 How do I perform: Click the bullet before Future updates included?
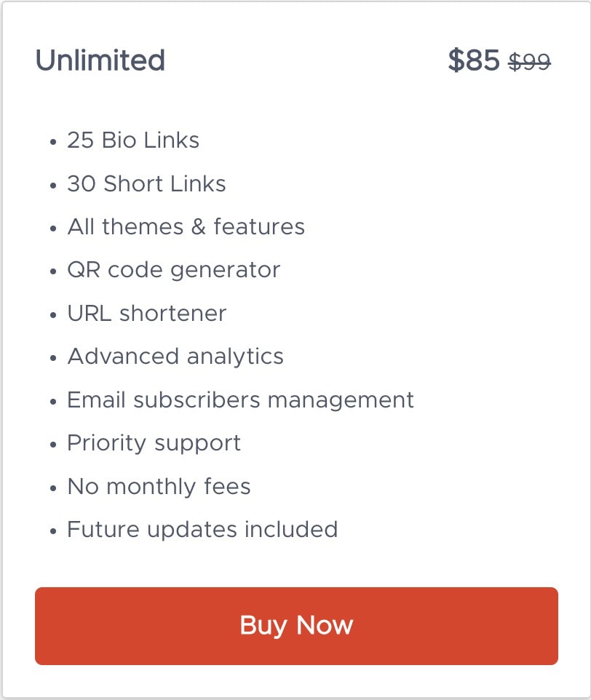pyautogui.click(x=53, y=531)
